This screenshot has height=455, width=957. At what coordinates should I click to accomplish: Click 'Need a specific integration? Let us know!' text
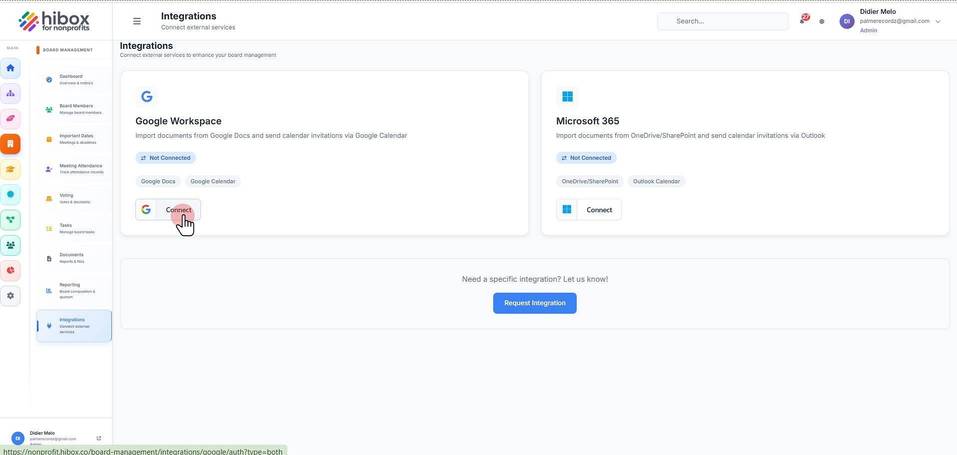coord(535,279)
